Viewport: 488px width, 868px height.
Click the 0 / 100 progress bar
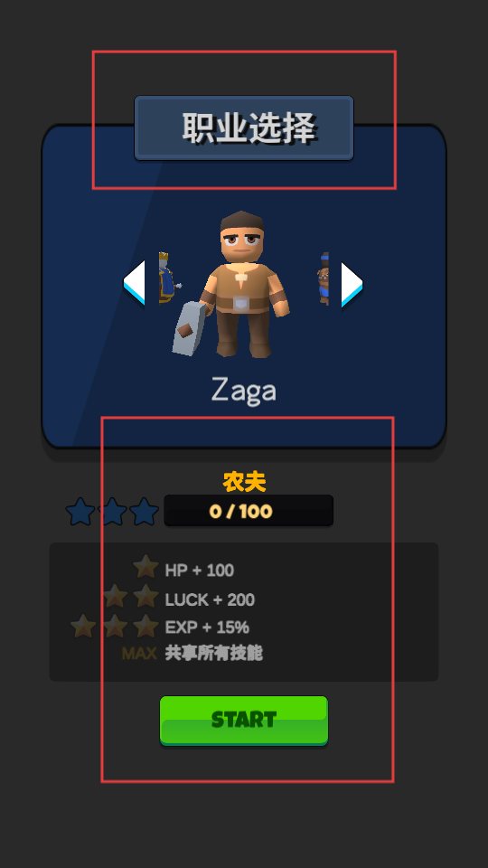(x=249, y=510)
